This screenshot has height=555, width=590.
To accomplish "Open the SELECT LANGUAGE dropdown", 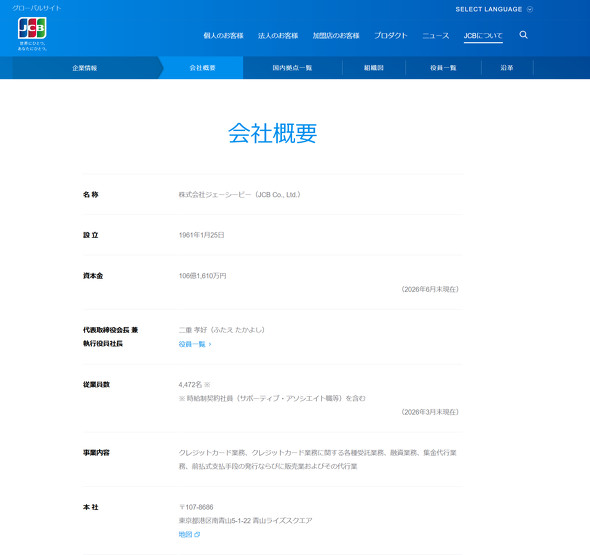I will tap(494, 9).
